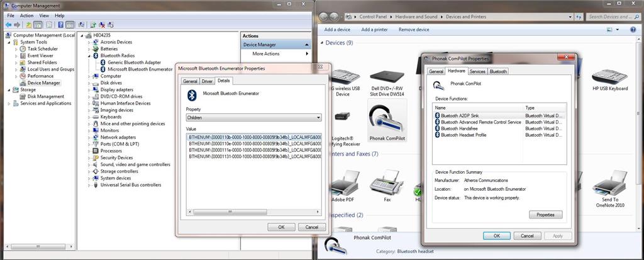This screenshot has height=260, width=644.
Task: Click Add a device in toolbar
Action: tap(337, 30)
